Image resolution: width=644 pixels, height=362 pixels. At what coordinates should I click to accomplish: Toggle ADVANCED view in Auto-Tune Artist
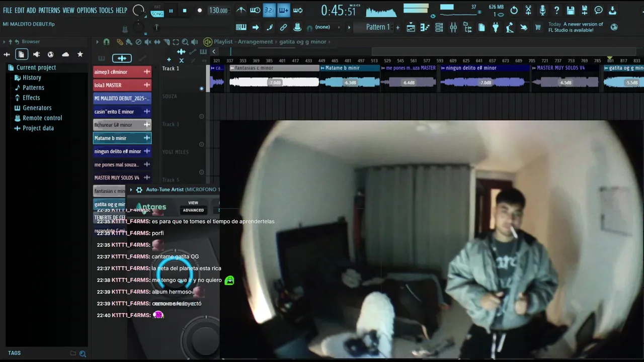pos(193,210)
